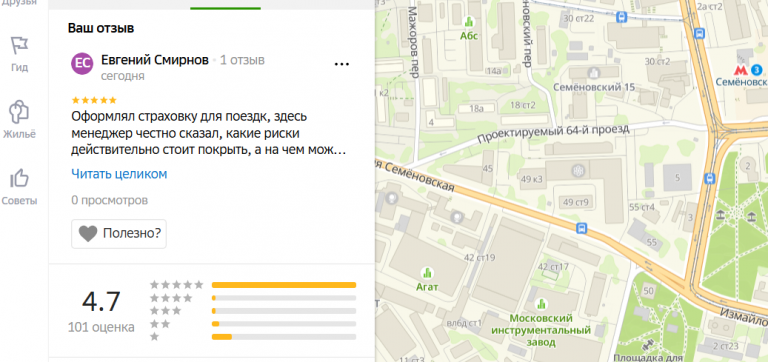The image size is (768, 362).
Task: Click the 101 оценка text
Action: 101,327
